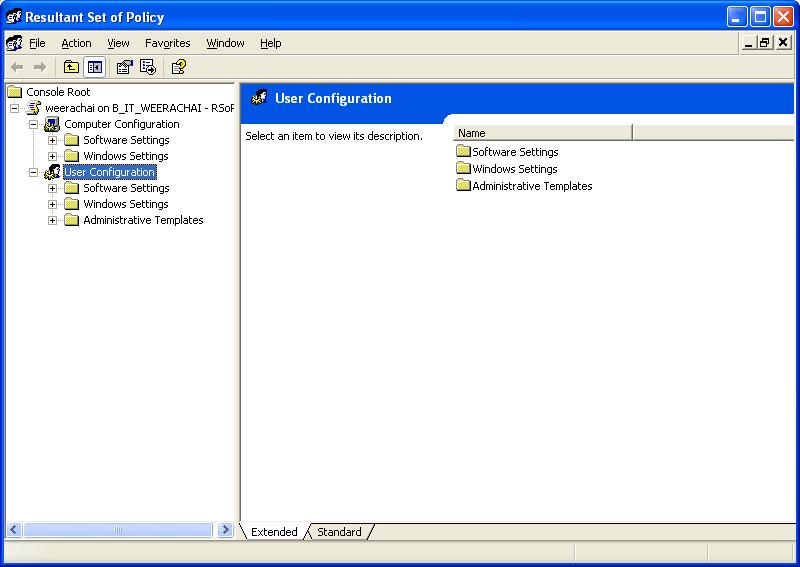Select Software Settings folder in the right pane

tap(515, 152)
